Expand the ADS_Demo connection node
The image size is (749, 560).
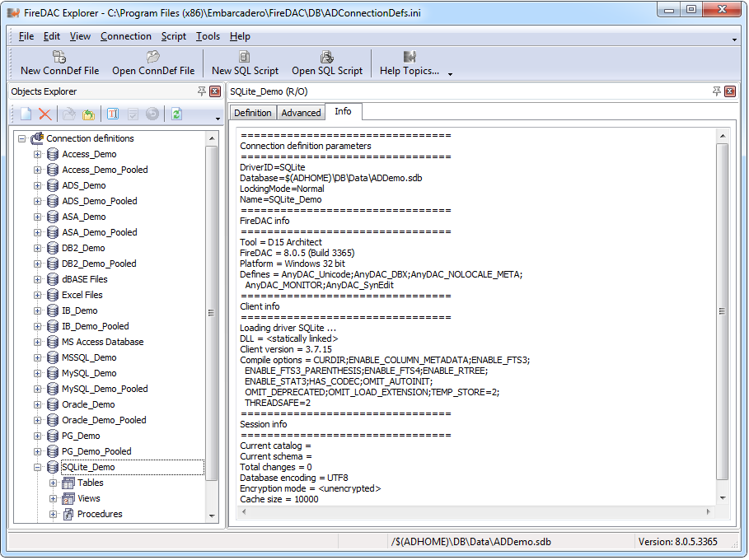click(37, 186)
